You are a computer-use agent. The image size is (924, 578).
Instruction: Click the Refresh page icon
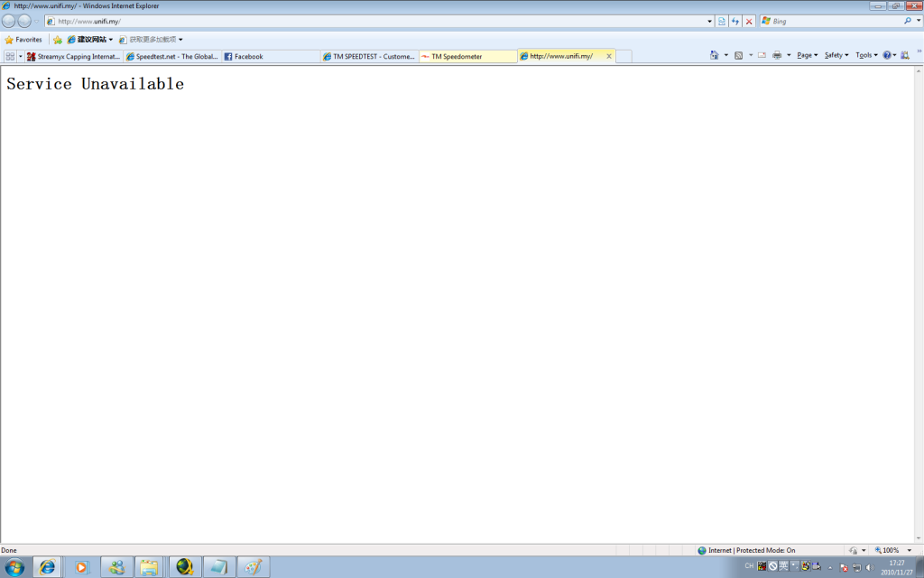735,21
